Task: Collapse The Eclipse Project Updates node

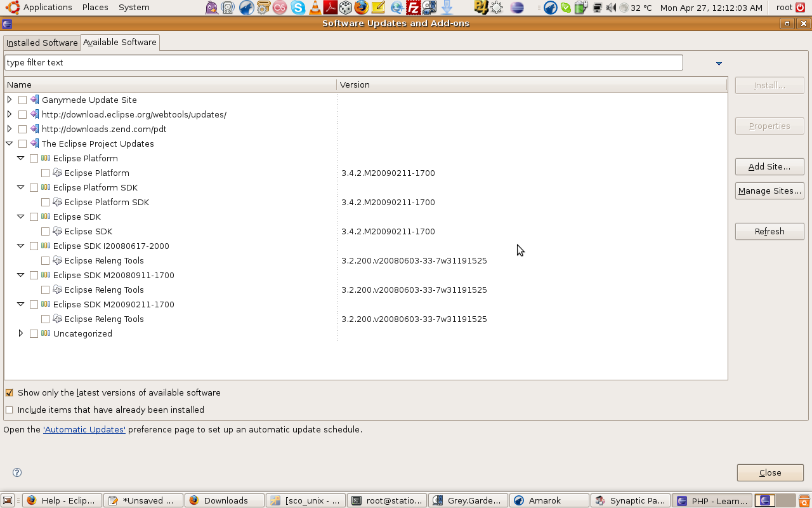Action: 9,144
